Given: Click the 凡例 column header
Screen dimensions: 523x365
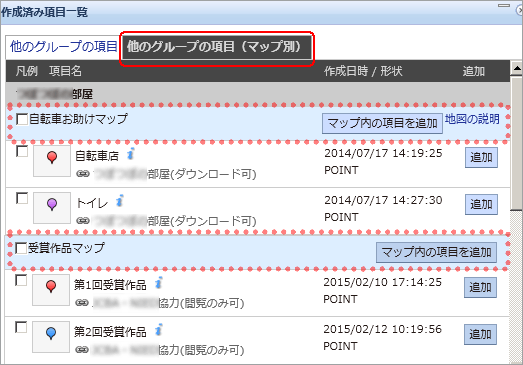Looking at the screenshot, I should (x=27, y=71).
